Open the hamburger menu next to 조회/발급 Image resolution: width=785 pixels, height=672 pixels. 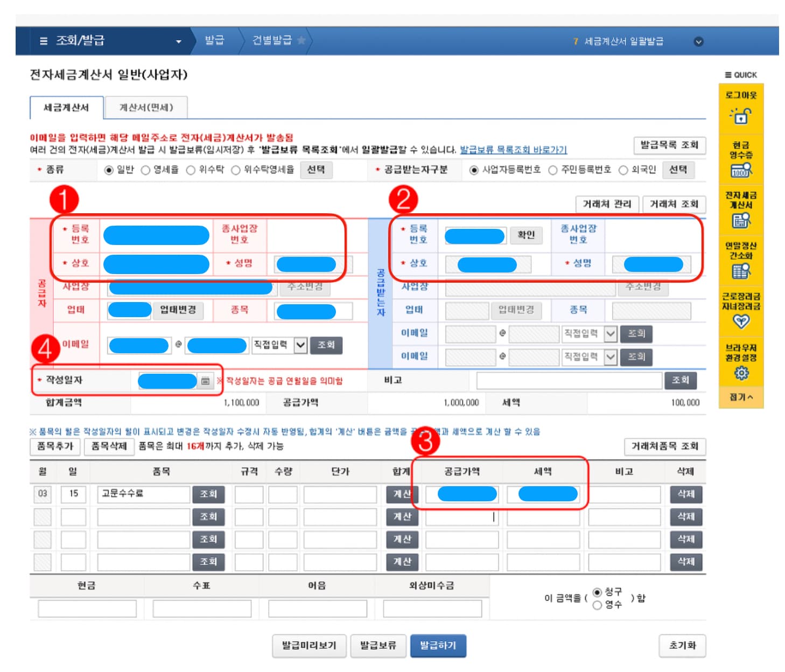tap(44, 41)
